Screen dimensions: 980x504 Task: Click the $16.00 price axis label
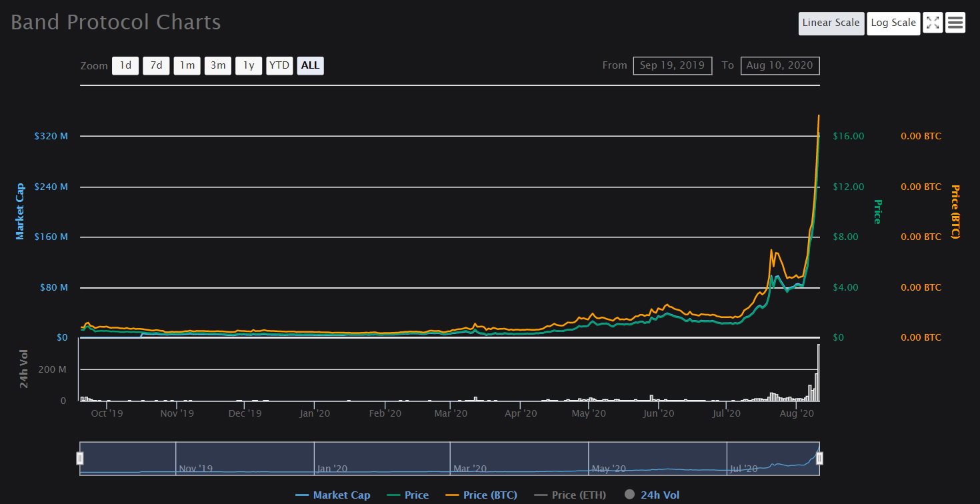(x=849, y=136)
